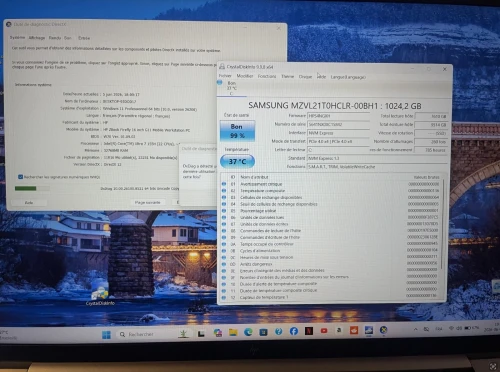Click the Bon 99 % health status button
500x372 pixels.
237,131
